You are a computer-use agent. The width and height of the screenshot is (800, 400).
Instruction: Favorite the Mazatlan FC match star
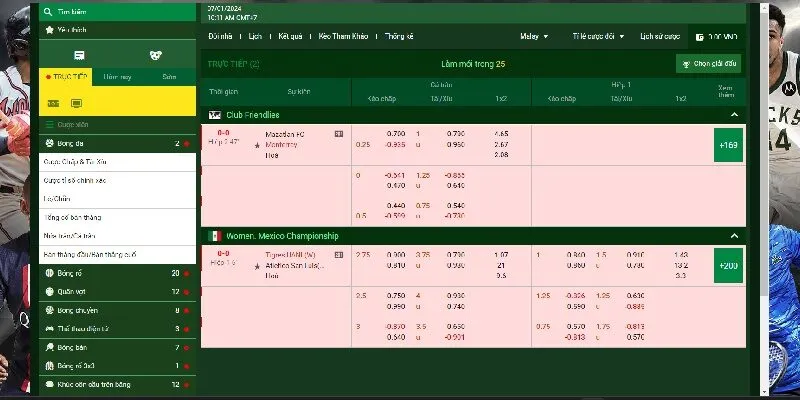coord(257,144)
